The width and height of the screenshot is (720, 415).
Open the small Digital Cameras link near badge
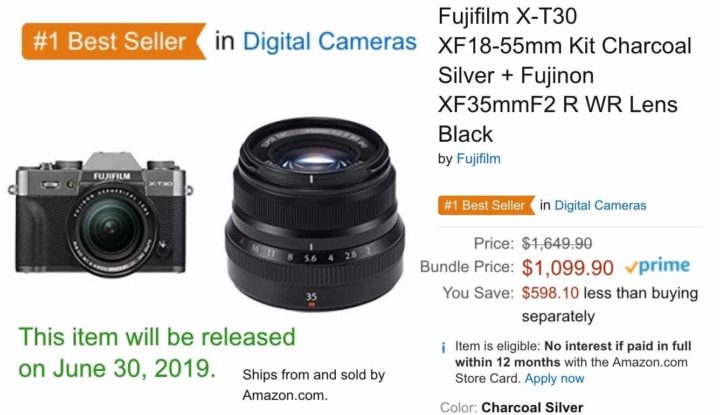click(600, 205)
